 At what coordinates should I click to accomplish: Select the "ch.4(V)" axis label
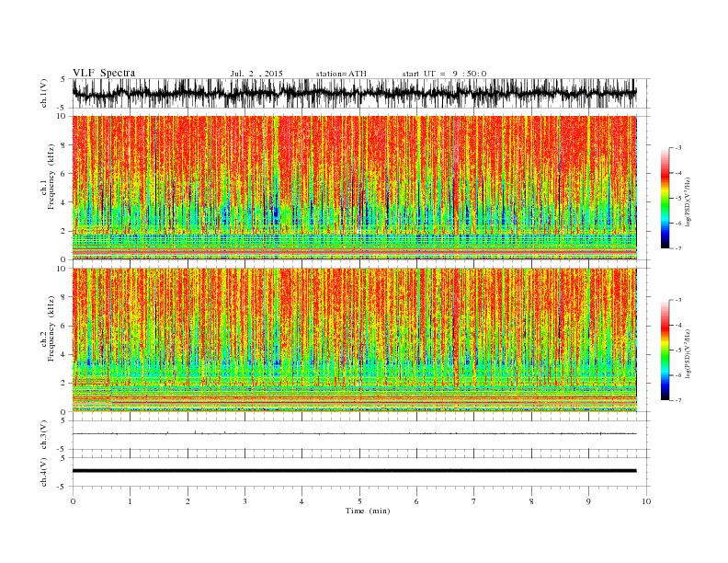44,472
